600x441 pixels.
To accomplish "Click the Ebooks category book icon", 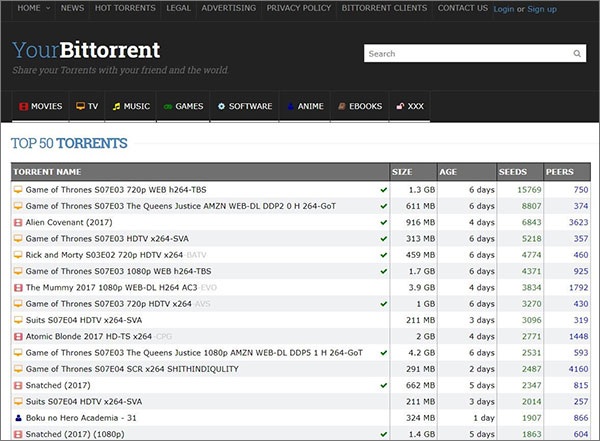I will point(342,106).
